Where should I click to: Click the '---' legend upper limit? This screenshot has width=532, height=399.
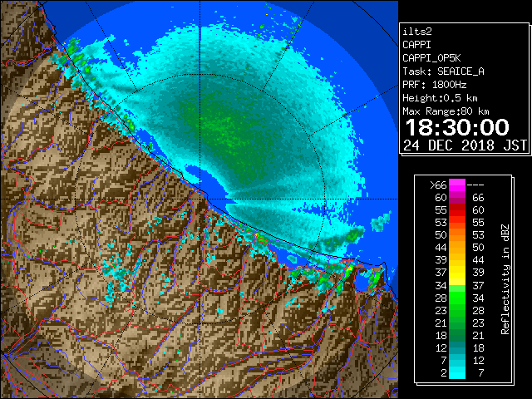(x=475, y=185)
